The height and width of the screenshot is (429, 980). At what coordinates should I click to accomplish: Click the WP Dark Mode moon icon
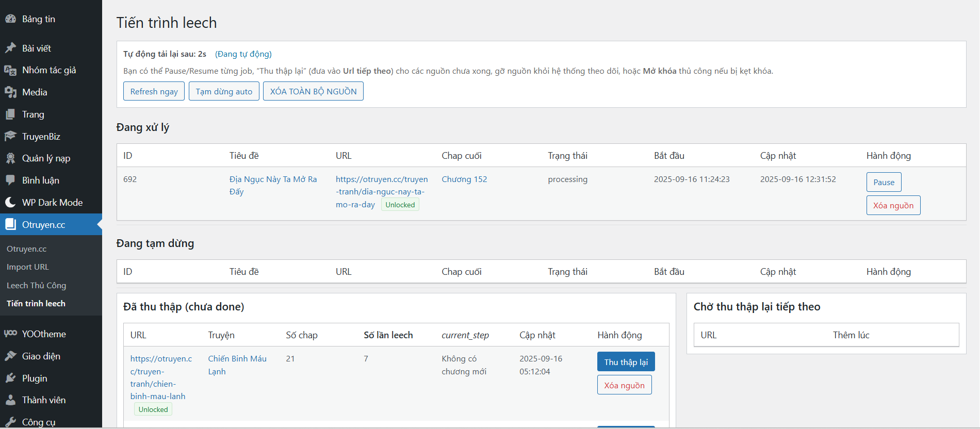coord(10,202)
